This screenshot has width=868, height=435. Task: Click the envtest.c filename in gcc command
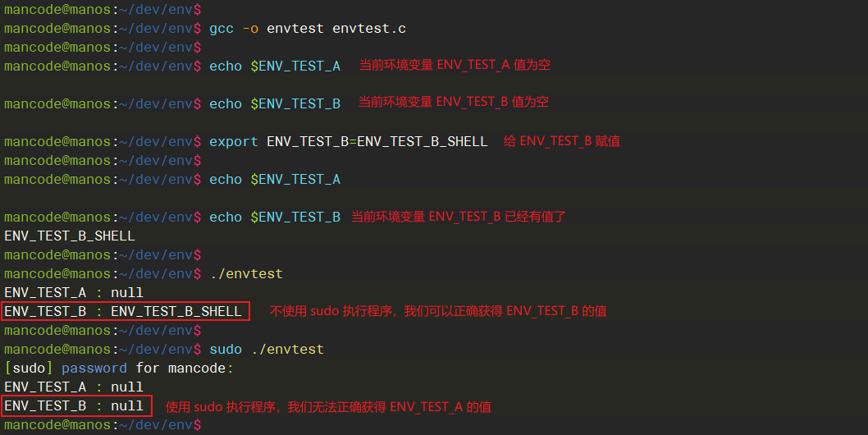368,29
